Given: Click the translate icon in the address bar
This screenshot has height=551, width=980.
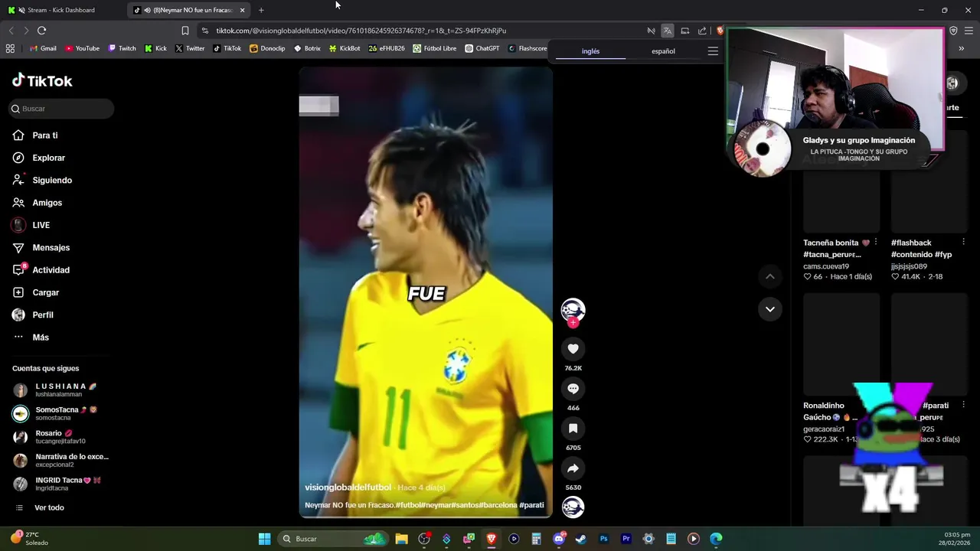Looking at the screenshot, I should 668,31.
